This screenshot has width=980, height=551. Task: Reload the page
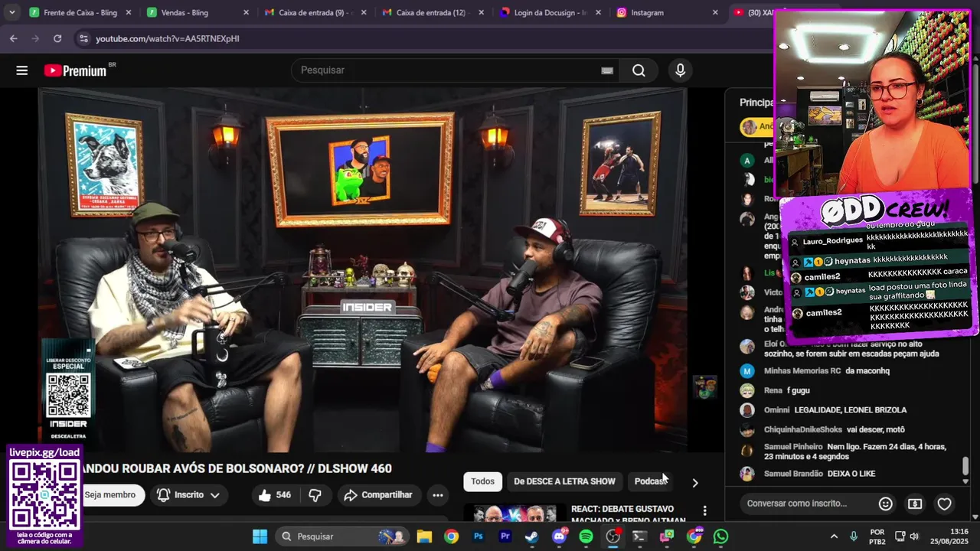click(x=57, y=38)
